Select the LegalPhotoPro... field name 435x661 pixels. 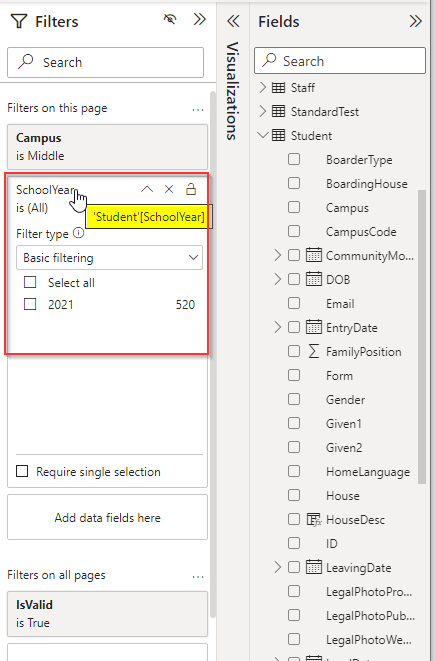click(369, 592)
